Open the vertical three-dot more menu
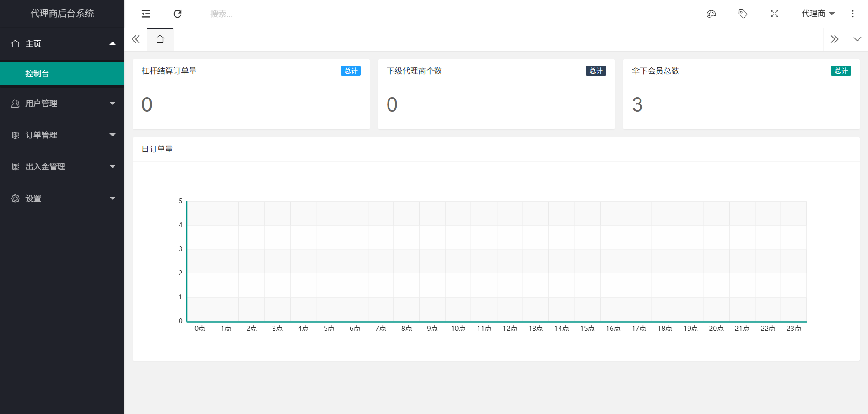Screen dimensions: 868x414 coord(852,14)
